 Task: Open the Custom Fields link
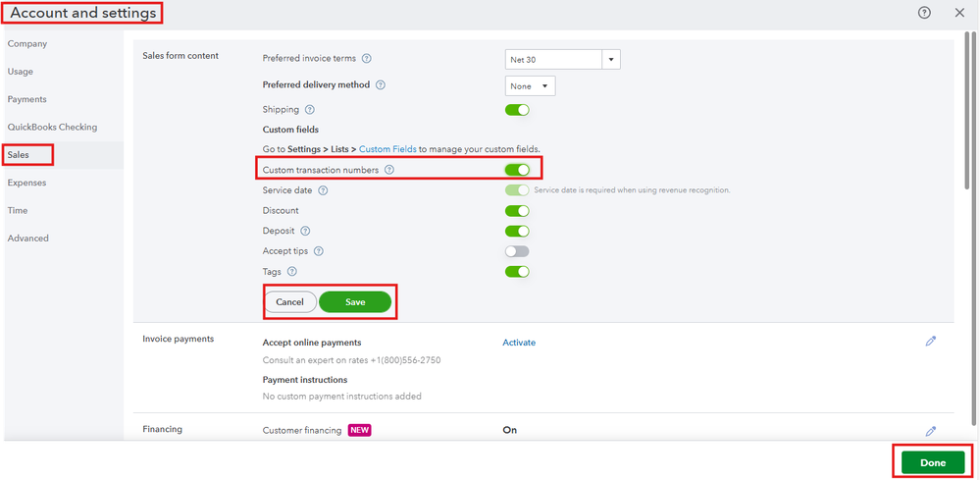click(387, 149)
